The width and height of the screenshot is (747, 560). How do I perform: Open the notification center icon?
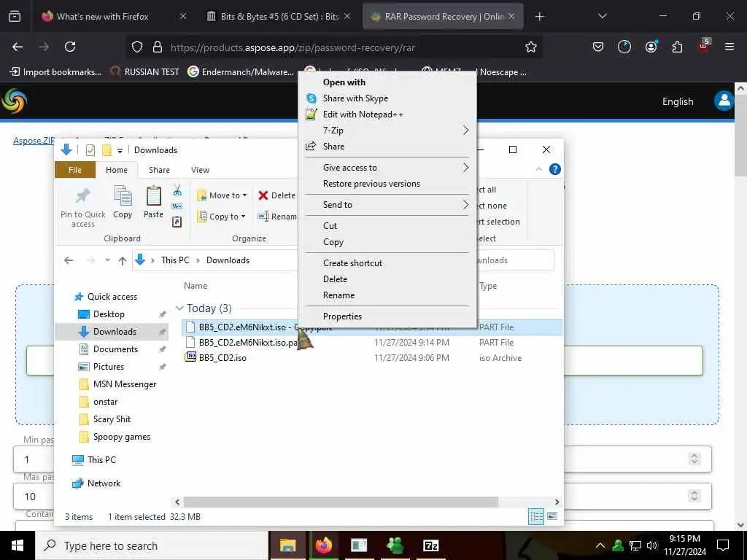pyautogui.click(x=723, y=545)
